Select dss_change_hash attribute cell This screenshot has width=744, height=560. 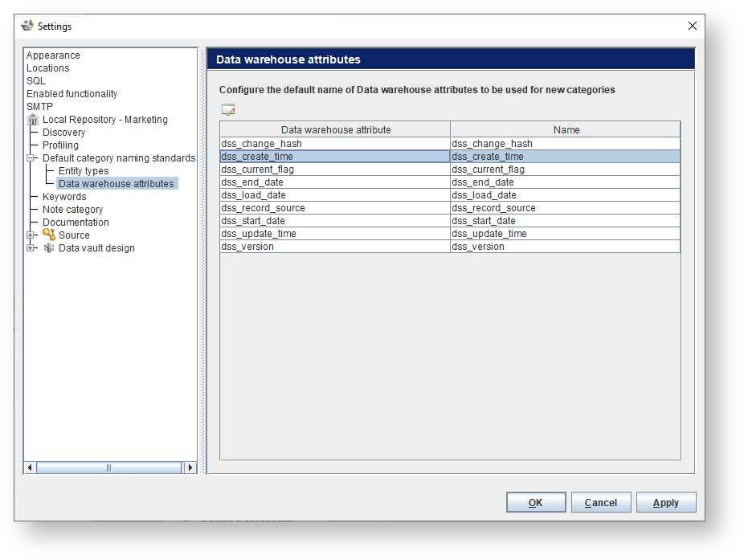pyautogui.click(x=335, y=143)
